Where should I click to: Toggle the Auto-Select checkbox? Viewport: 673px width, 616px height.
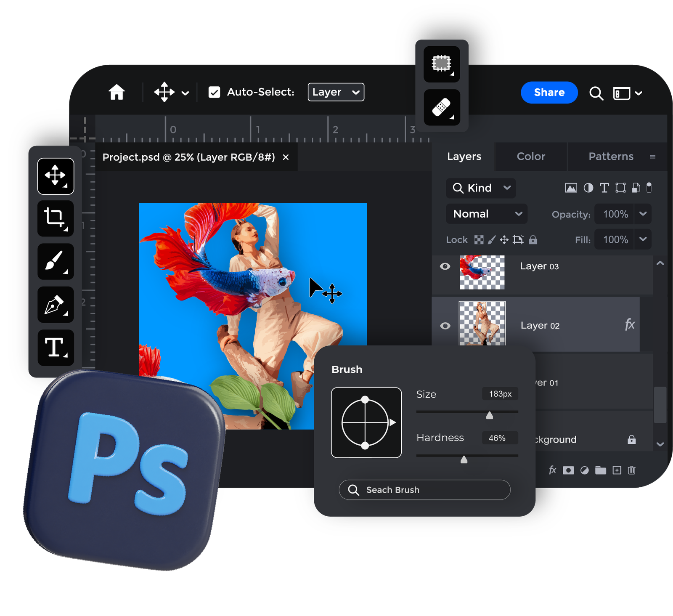(215, 92)
